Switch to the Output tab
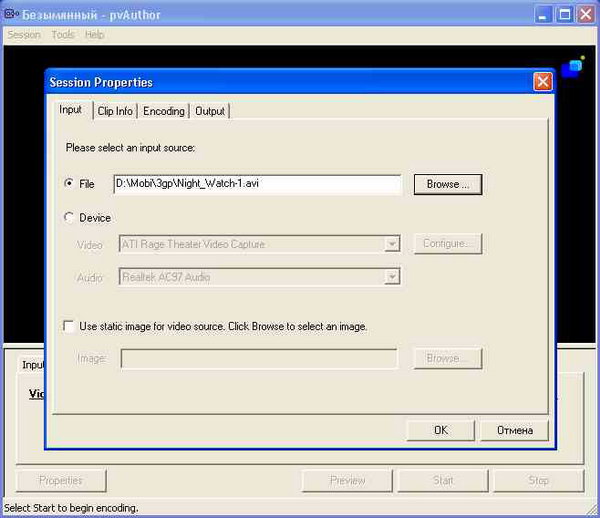This screenshot has height=518, width=600. [x=210, y=111]
